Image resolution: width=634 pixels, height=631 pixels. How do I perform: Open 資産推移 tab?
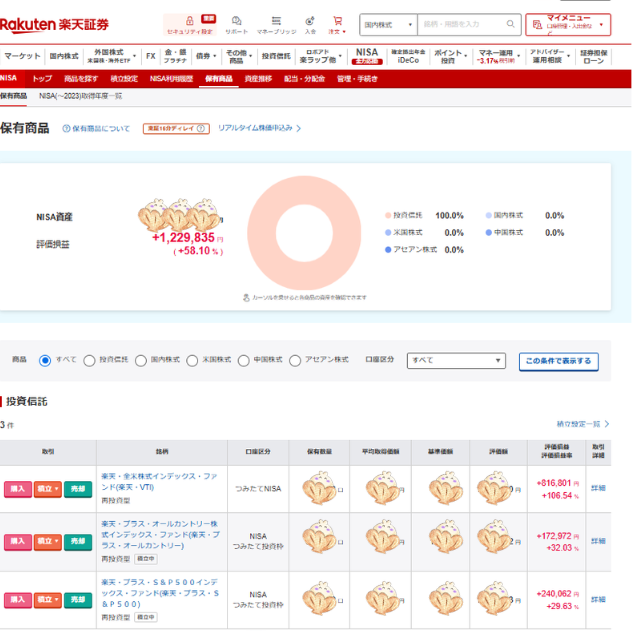[258, 79]
